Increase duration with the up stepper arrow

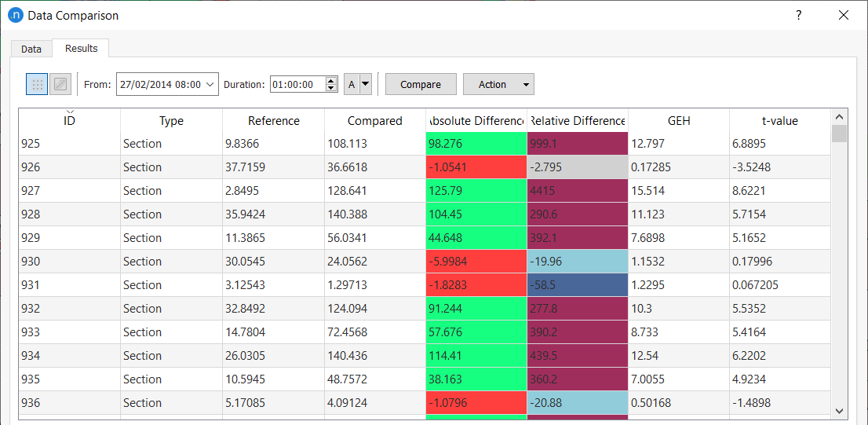331,80
